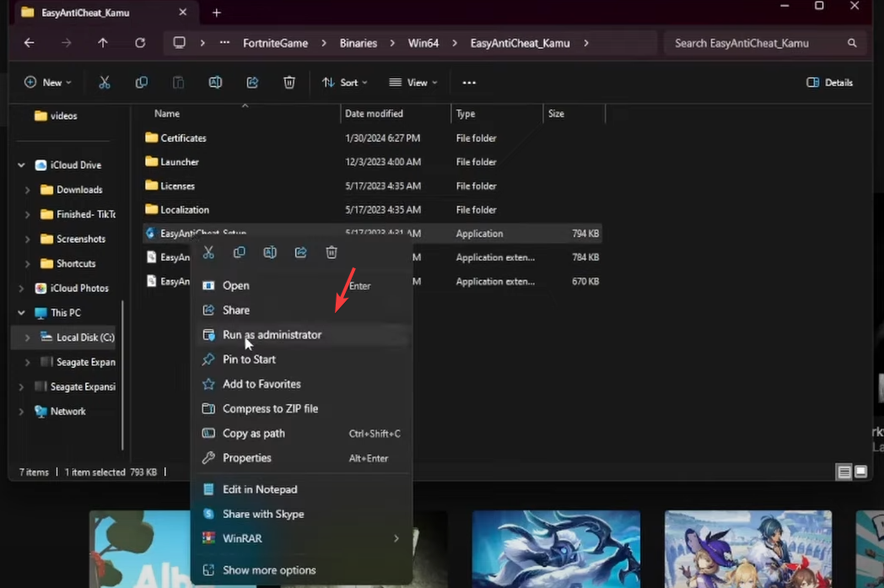Choose Show more options in the context menu

coord(269,570)
